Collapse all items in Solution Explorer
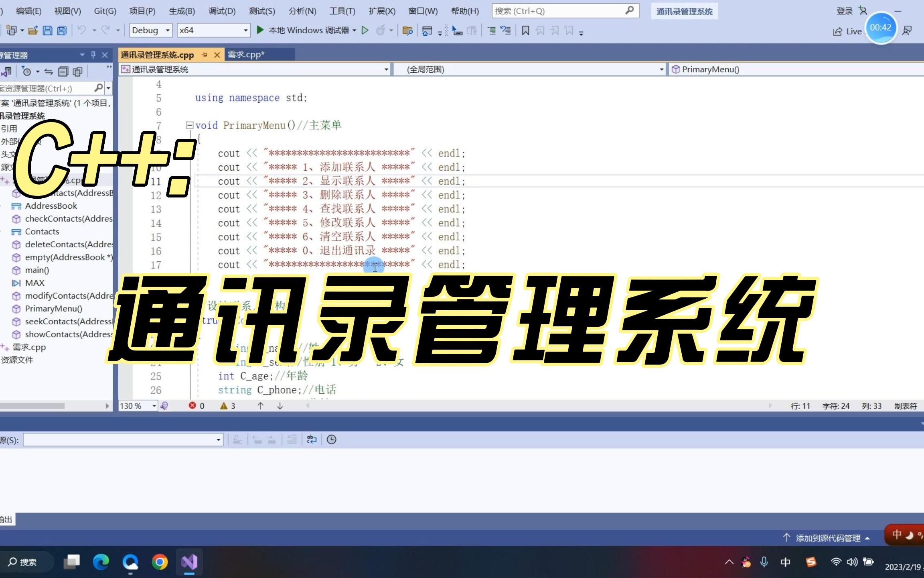The width and height of the screenshot is (924, 578). [63, 71]
